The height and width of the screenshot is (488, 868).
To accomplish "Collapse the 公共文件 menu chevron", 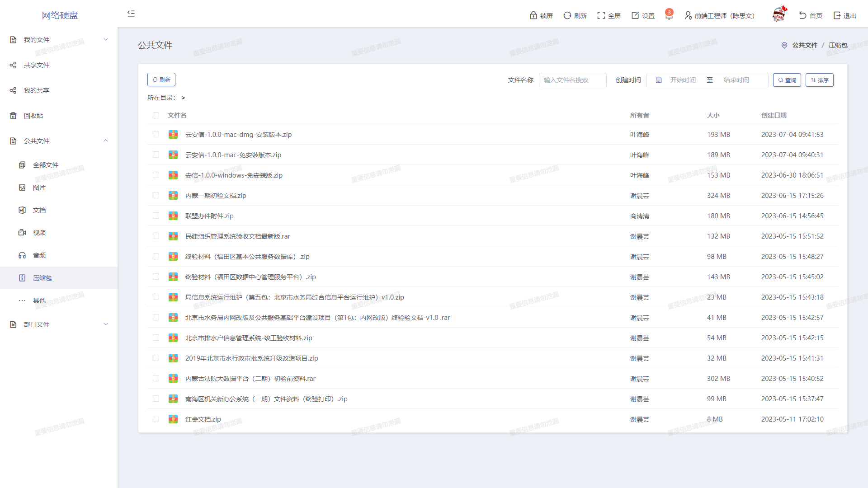I will [x=106, y=141].
